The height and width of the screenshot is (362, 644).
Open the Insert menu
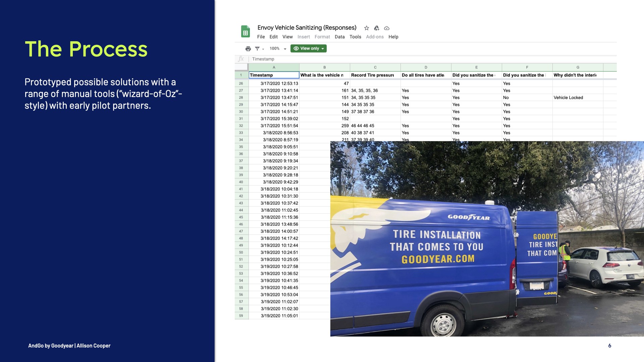304,37
